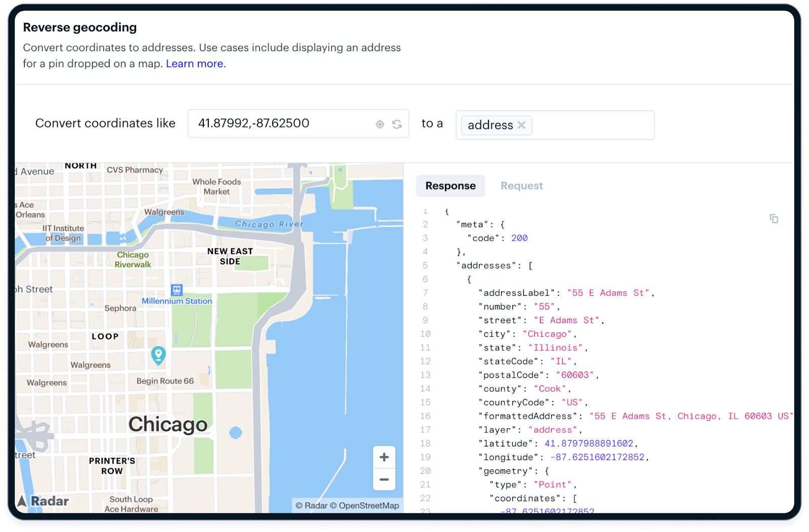
Task: Remove the address layer chip via its x
Action: point(522,125)
